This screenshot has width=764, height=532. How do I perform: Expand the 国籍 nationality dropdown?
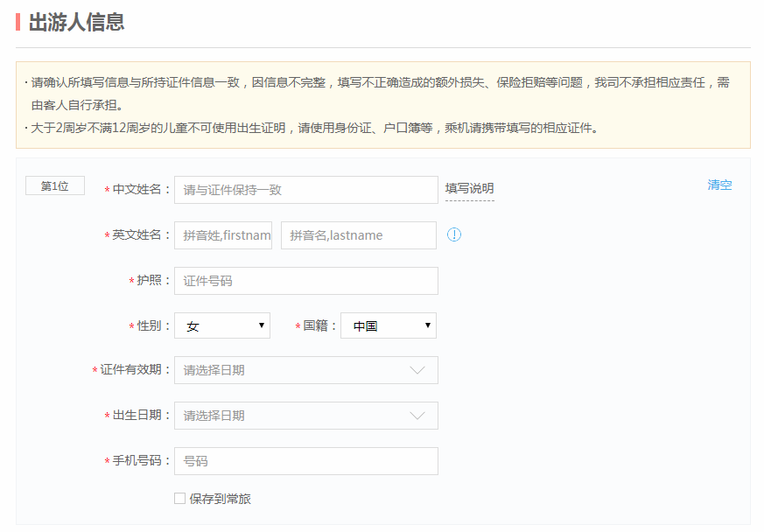click(x=388, y=325)
